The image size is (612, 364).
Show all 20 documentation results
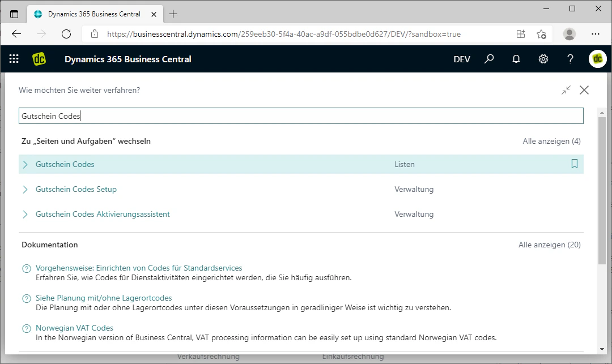(x=550, y=245)
